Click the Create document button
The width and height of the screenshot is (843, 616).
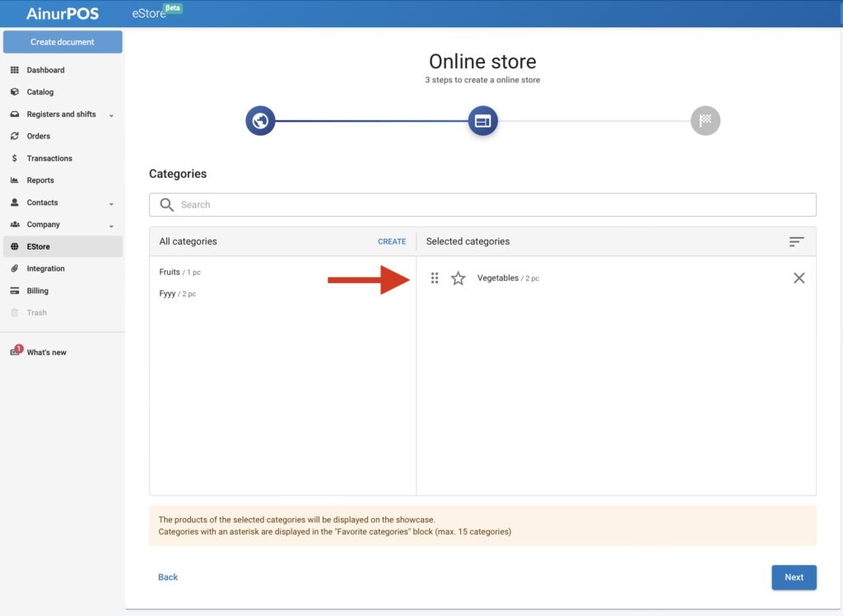63,42
